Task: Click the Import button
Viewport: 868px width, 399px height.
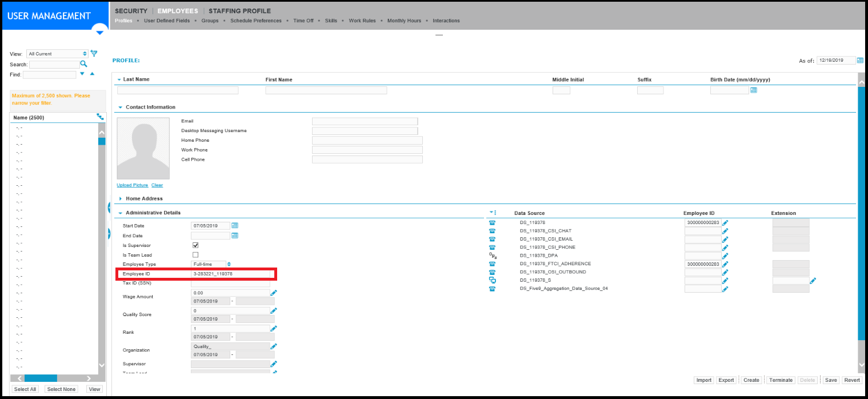Action: 704,380
